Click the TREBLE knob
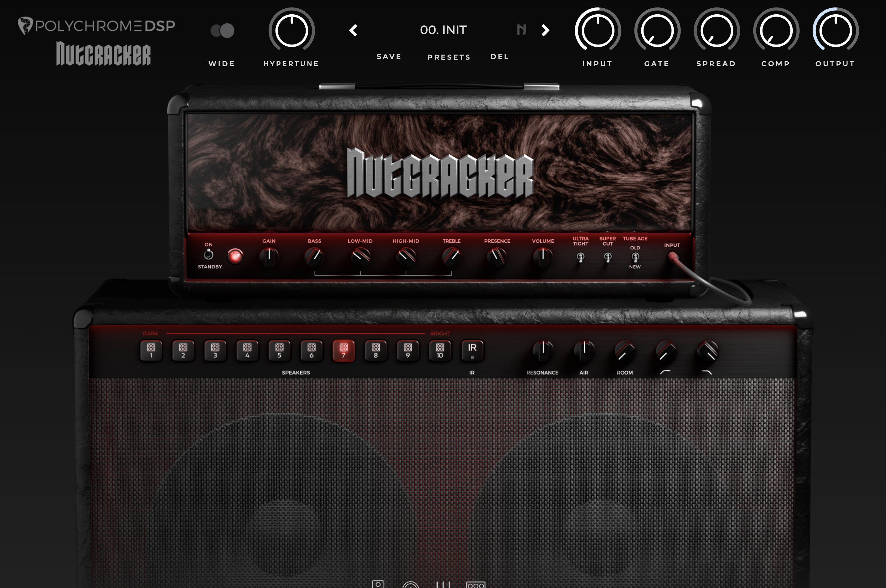 [x=452, y=257]
